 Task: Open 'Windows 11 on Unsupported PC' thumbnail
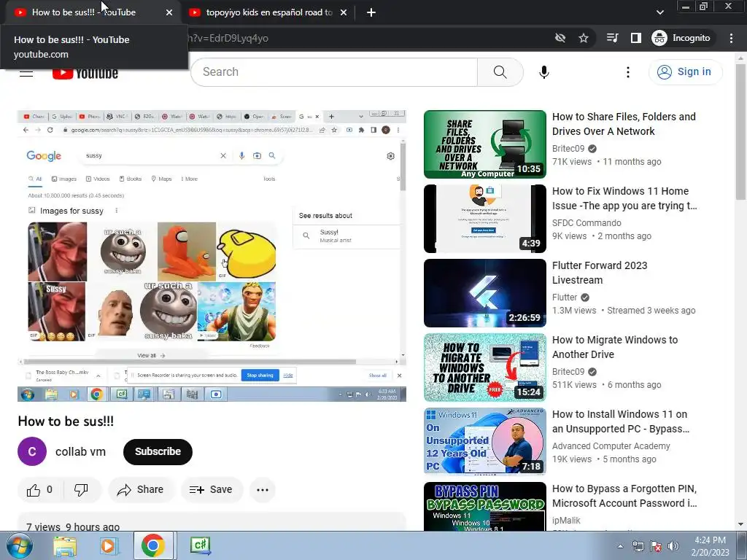tap(485, 441)
